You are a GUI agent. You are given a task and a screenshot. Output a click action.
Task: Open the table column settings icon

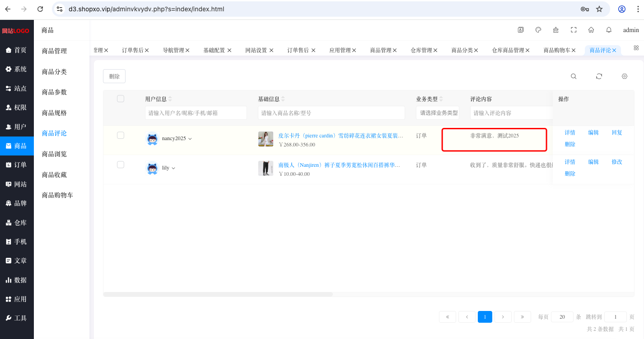tap(625, 76)
